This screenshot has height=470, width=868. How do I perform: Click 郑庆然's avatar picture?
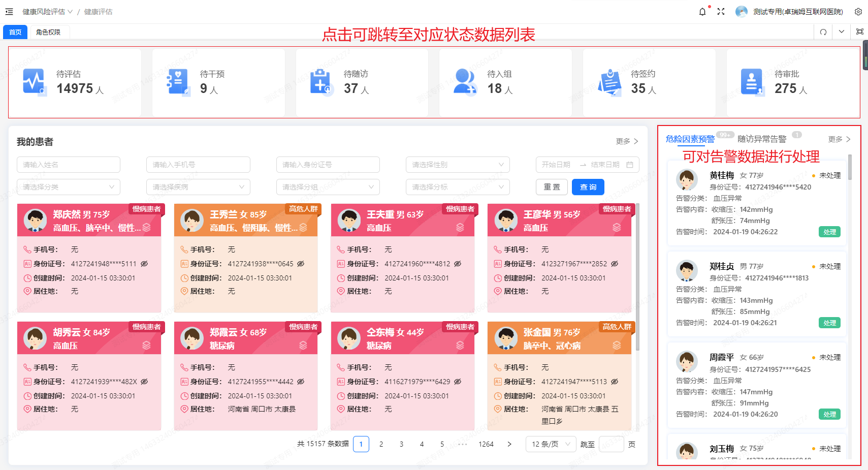tap(35, 221)
